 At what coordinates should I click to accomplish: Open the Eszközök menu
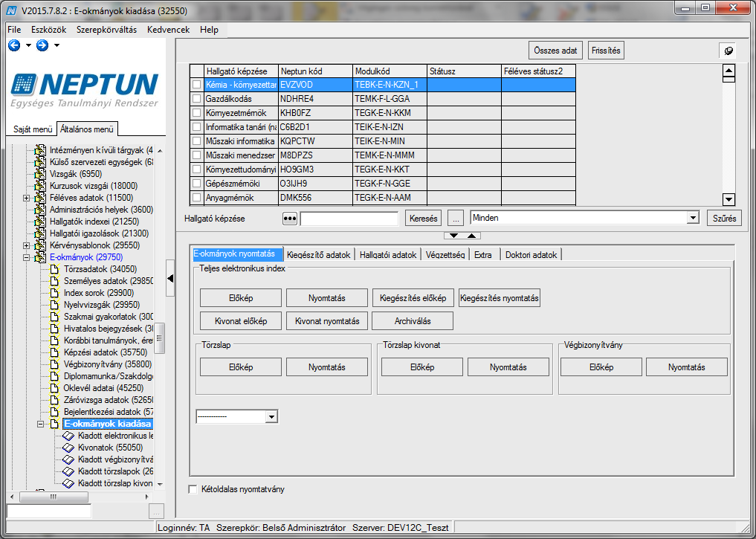coord(49,30)
